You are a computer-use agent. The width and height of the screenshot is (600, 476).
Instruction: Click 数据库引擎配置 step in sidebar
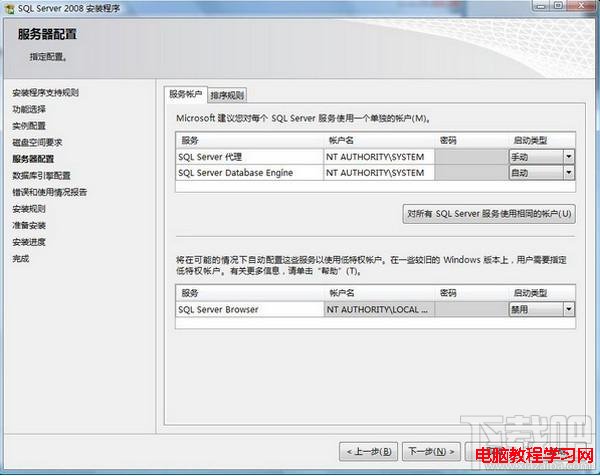tap(41, 176)
